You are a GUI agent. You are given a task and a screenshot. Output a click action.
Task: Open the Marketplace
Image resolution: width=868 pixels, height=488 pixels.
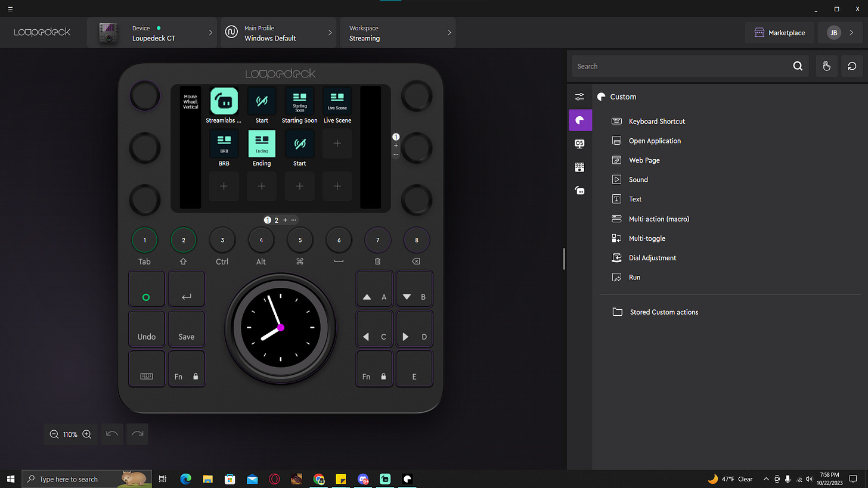tap(780, 33)
